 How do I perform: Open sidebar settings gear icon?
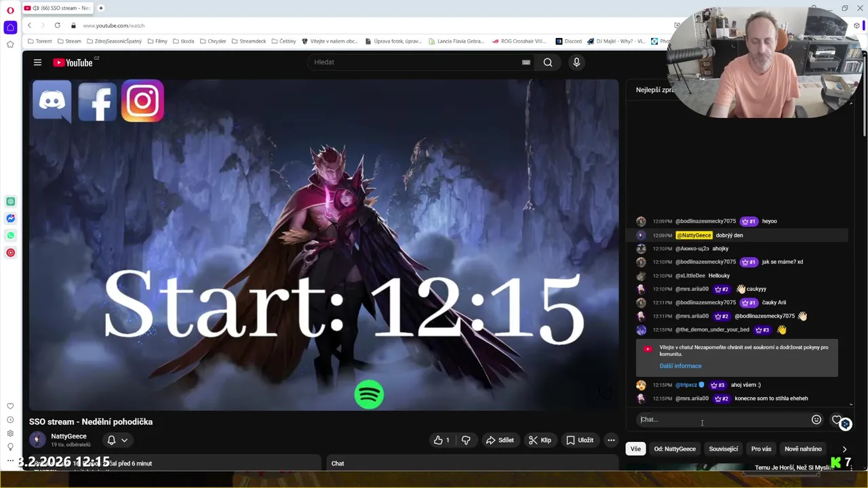click(10, 434)
